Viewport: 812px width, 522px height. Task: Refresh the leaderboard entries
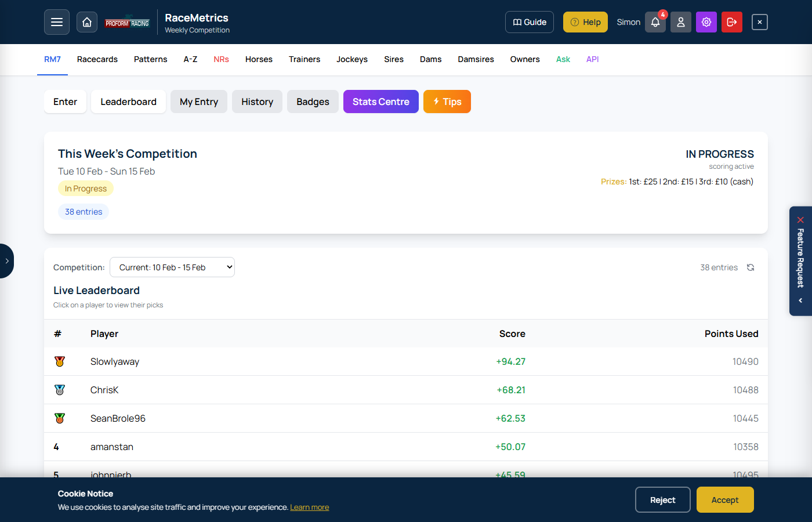(751, 267)
